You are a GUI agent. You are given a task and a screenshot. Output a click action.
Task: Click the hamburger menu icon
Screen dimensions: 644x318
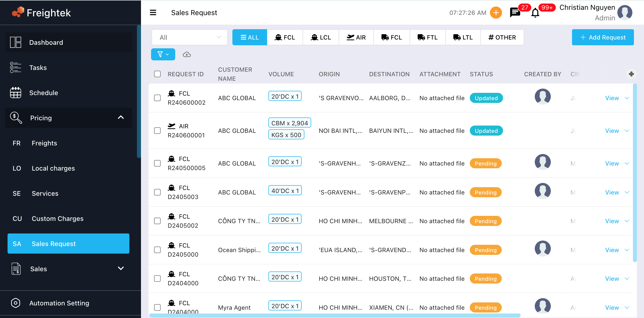point(153,13)
